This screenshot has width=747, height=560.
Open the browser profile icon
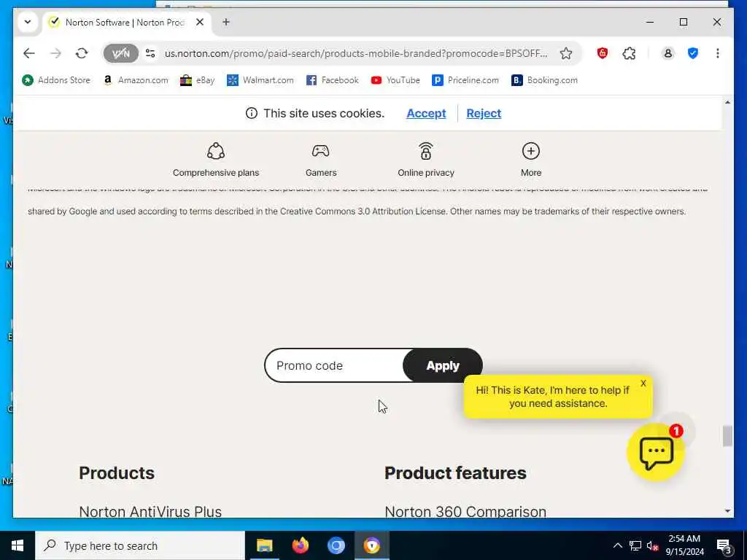(668, 53)
